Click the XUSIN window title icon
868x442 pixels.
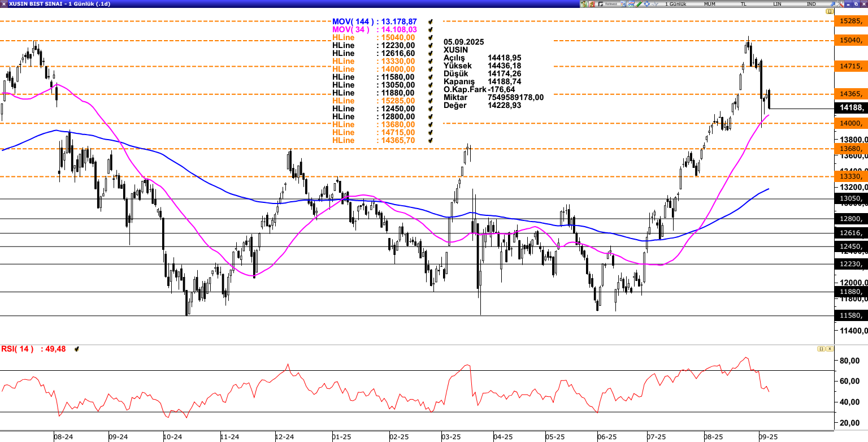[4, 4]
